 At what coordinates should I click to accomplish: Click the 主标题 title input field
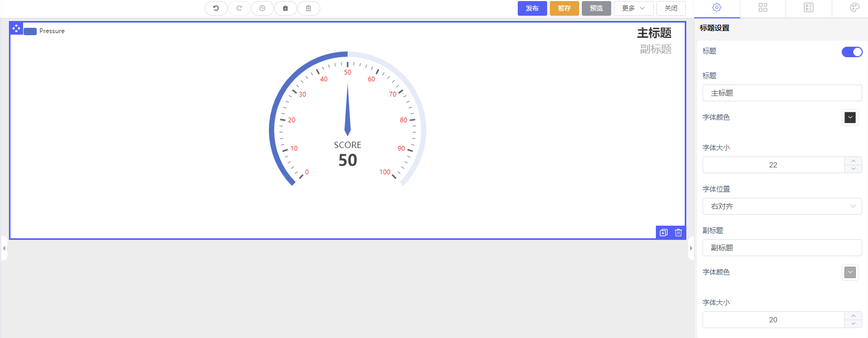click(x=782, y=93)
